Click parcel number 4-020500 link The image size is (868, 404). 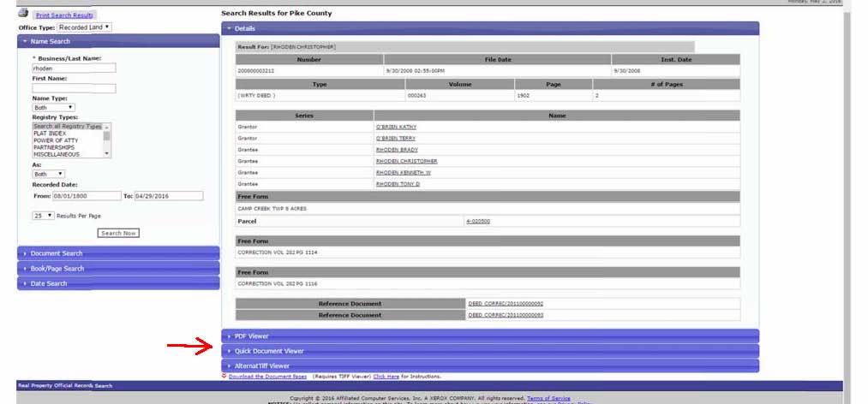tap(477, 221)
